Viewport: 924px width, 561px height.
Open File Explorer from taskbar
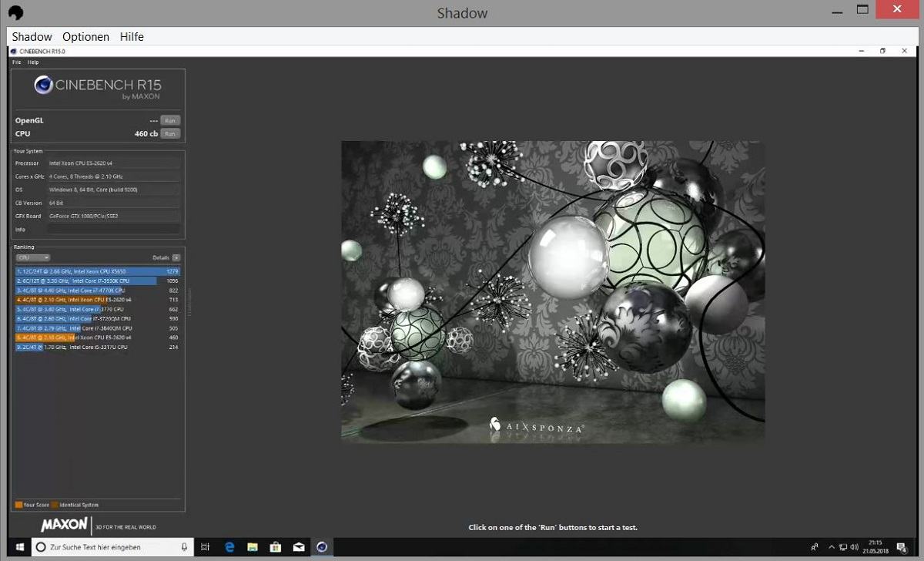253,547
